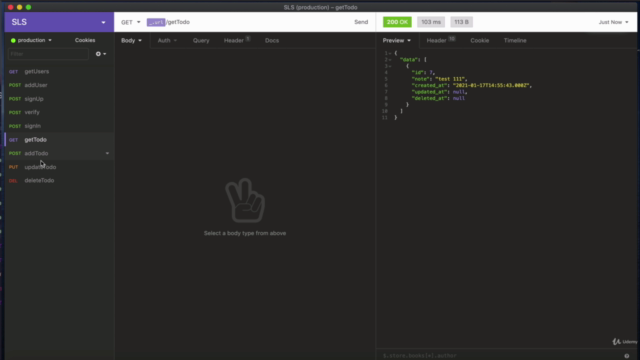Screen dimensions: 640x360
Task: Open the Preview mode dropdown
Action: click(x=397, y=40)
